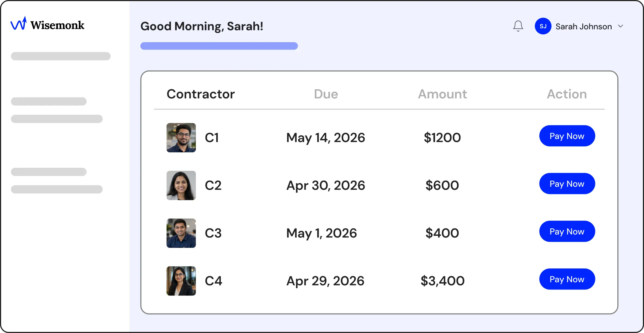
Task: Select the C3 contractor name
Action: 213,233
